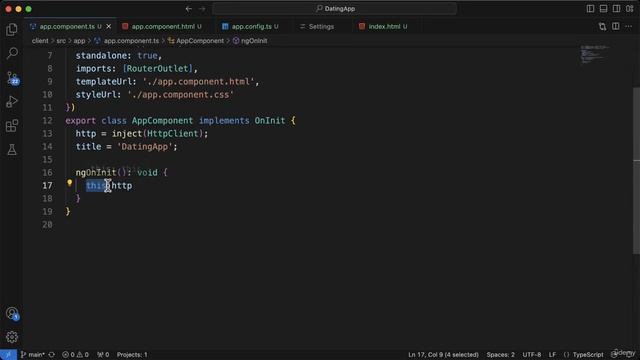Switch to the app.component.html tab
Viewport: 640px width, 360px height.
(163, 27)
